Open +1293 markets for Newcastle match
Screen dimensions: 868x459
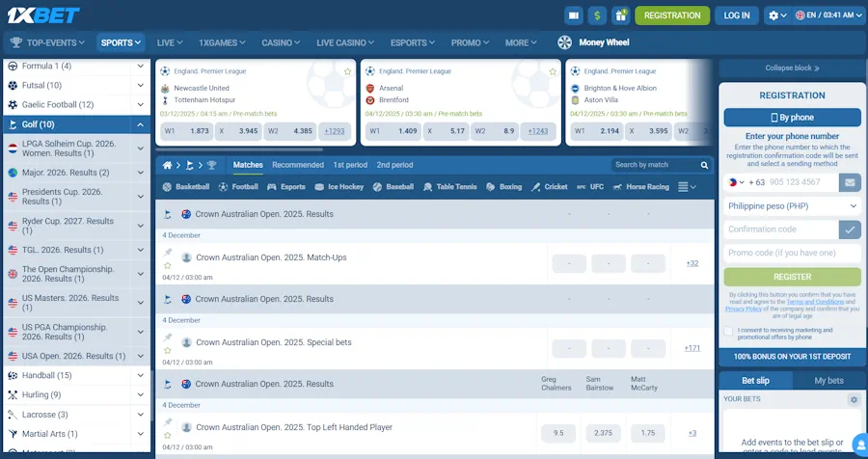(x=335, y=131)
